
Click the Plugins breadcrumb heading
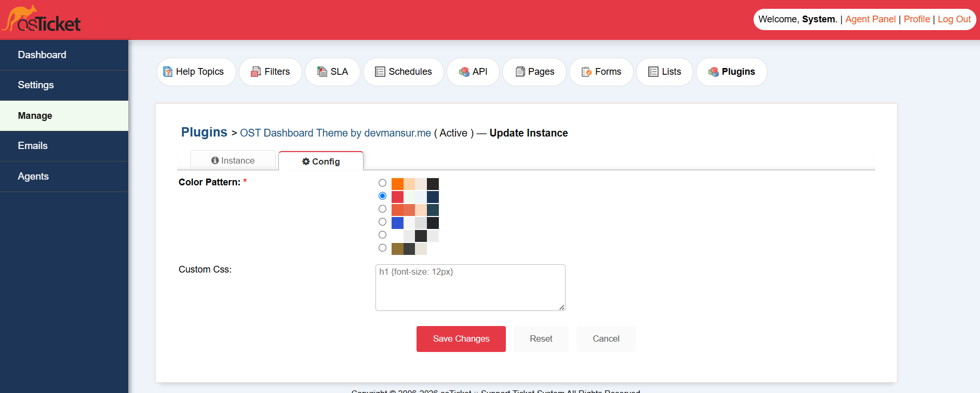point(204,132)
